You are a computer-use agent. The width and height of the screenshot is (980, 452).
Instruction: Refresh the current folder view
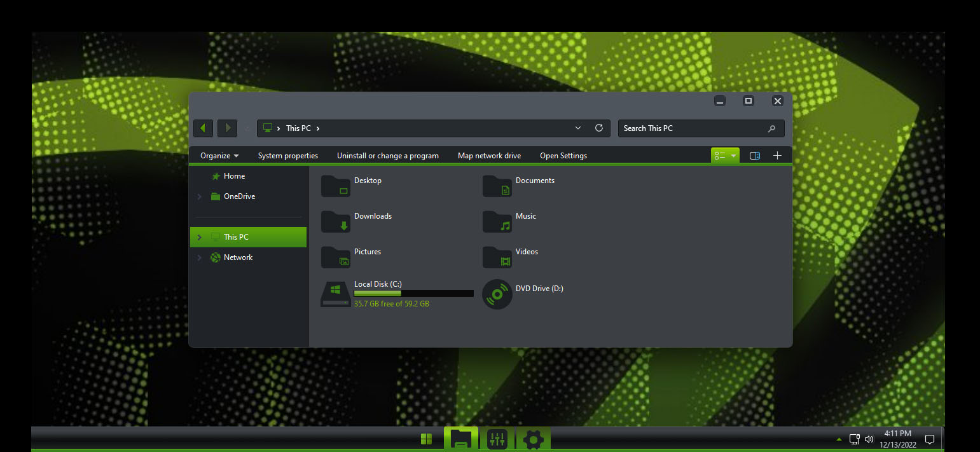[x=598, y=128]
